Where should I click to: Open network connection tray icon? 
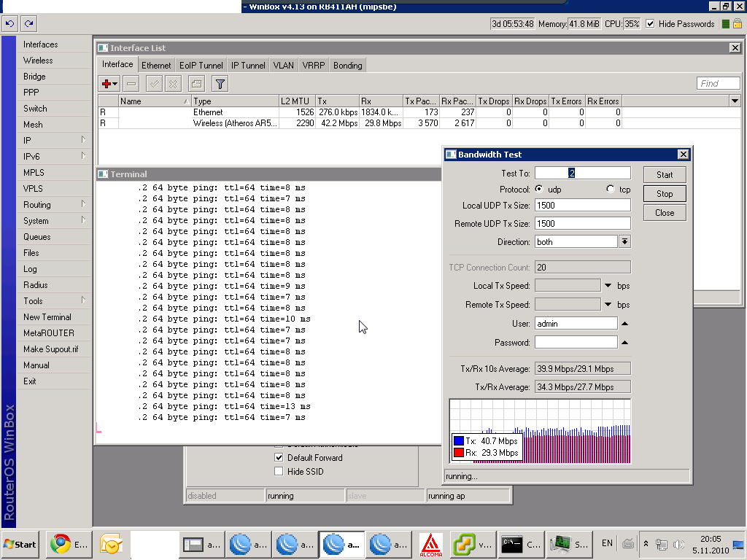661,544
